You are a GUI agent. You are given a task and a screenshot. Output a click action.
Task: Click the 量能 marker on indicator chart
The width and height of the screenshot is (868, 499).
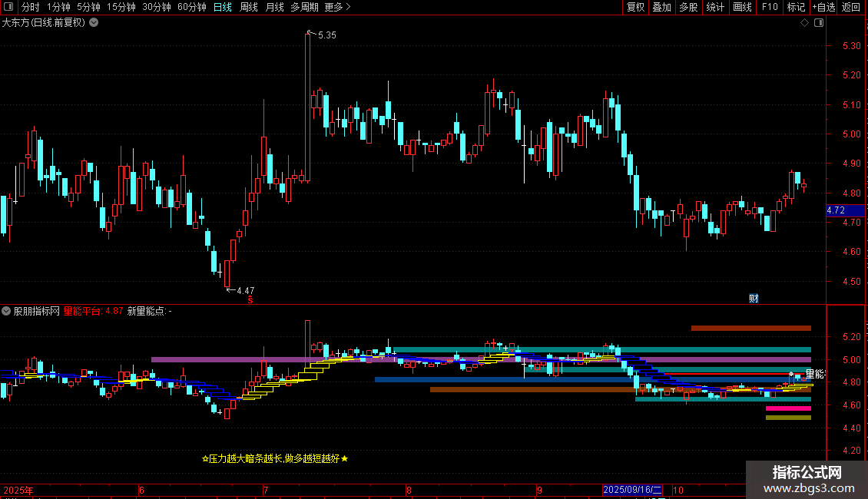(x=814, y=374)
